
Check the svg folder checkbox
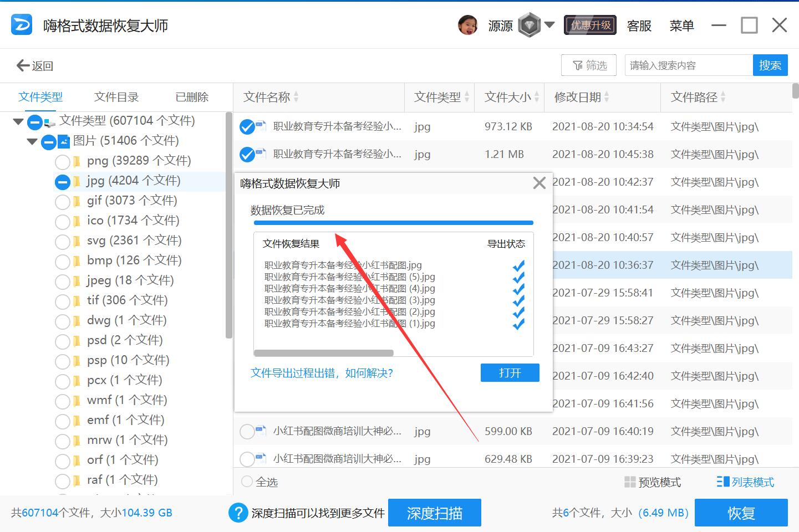tap(63, 242)
